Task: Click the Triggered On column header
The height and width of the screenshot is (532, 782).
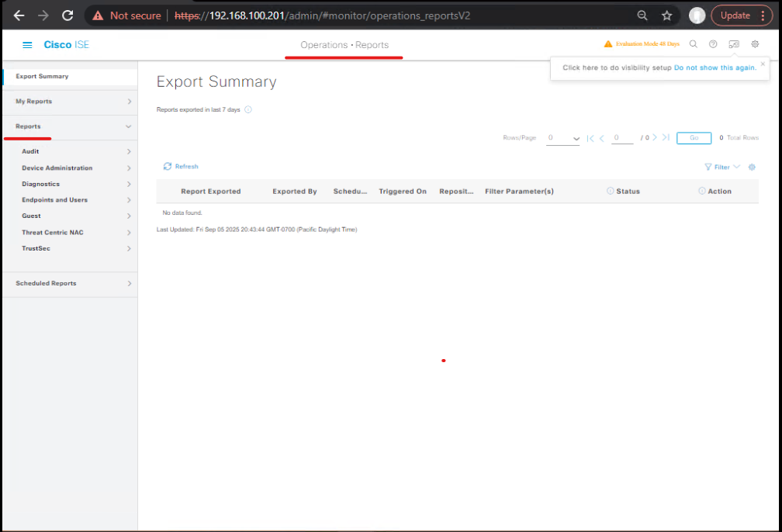Action: [x=403, y=192]
